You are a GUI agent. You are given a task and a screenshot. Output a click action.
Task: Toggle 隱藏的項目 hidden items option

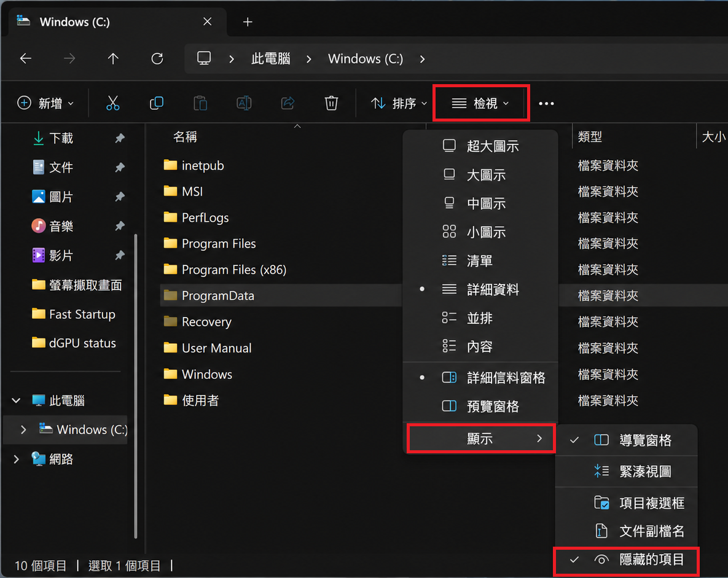point(627,560)
